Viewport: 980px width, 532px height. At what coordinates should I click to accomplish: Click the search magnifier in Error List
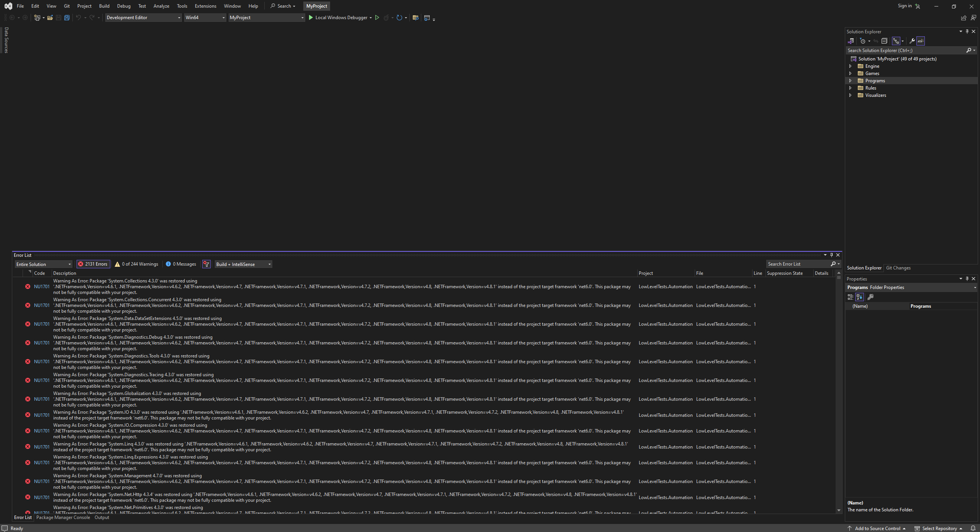coord(833,264)
